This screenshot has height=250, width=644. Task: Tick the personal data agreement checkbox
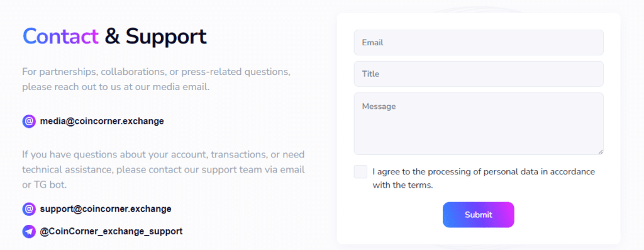tap(360, 172)
